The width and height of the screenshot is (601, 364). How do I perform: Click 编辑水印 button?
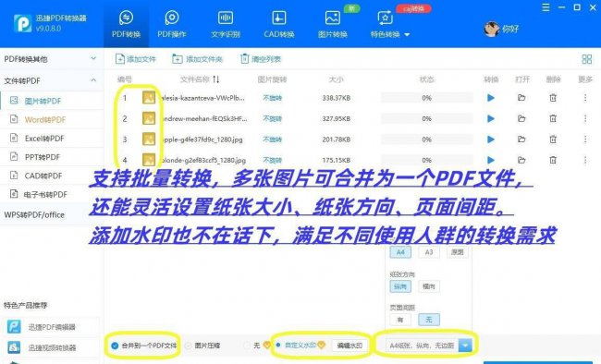click(350, 346)
